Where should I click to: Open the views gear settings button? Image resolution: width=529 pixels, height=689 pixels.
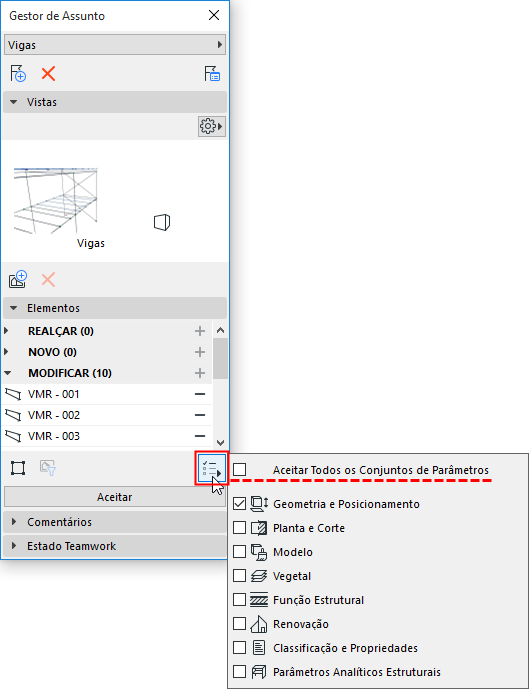point(212,127)
